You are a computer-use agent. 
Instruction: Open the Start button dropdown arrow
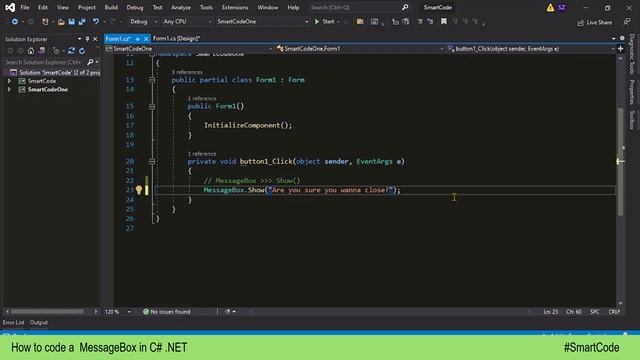pos(338,22)
